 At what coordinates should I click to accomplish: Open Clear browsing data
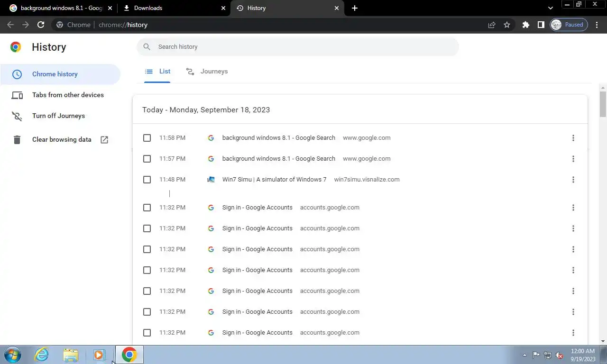point(60,139)
